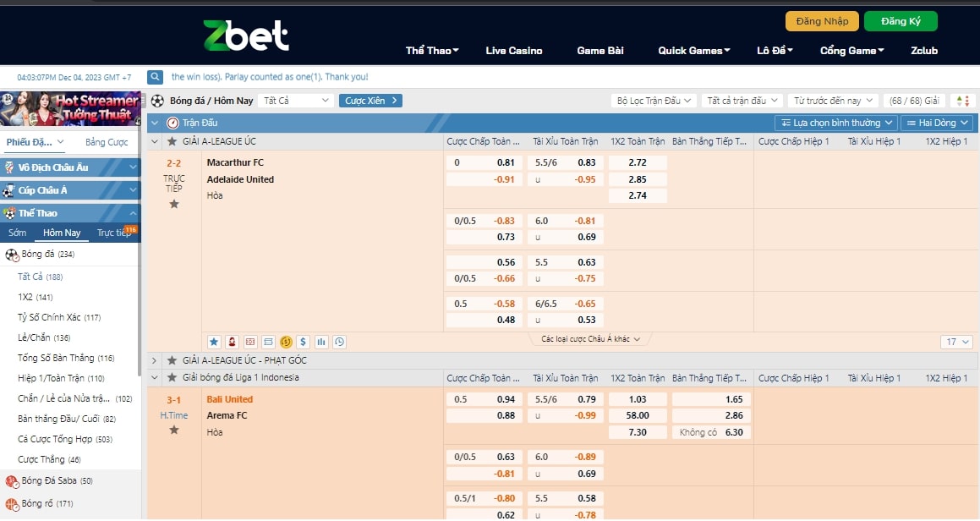
Task: Open the Hot Streamer Tường Thuật banner
Action: pyautogui.click(x=70, y=108)
